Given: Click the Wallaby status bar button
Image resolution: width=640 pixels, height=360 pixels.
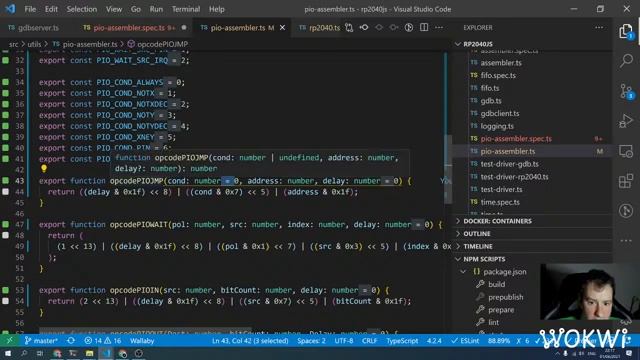Looking at the screenshot, I should pos(142,340).
